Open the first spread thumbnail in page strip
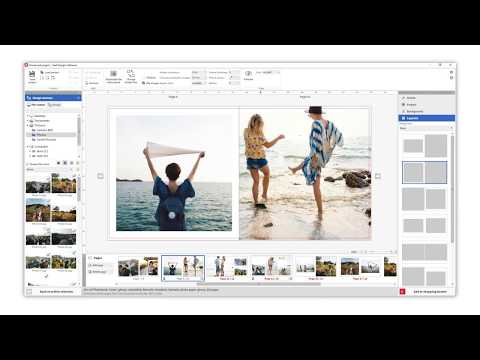Viewport: 480px width, 360px height. pos(138,268)
